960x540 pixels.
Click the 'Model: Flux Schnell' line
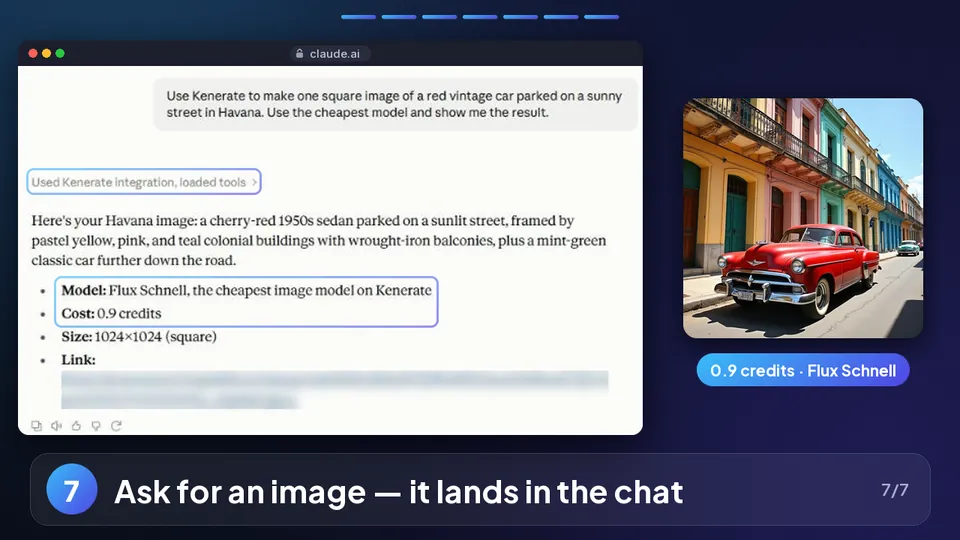[246, 290]
